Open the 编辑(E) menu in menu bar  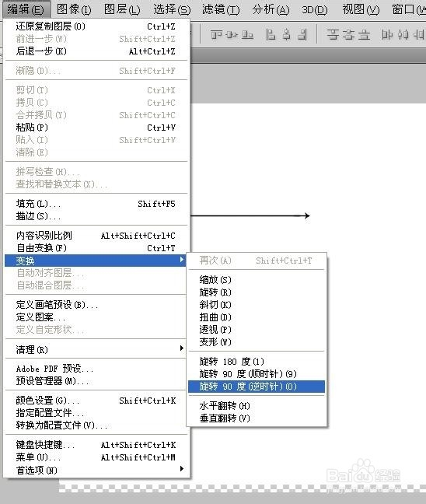(x=26, y=9)
